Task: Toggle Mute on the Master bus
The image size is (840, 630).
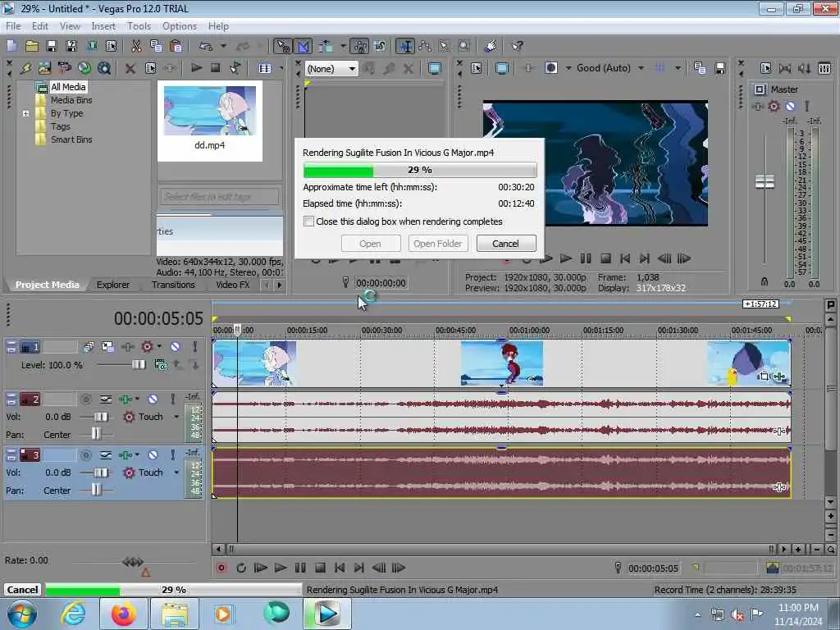Action: 790,106
